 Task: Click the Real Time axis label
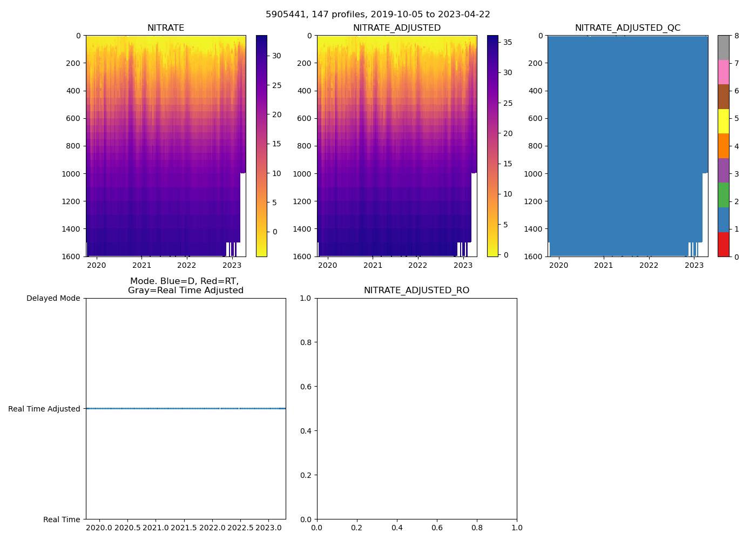[62, 519]
